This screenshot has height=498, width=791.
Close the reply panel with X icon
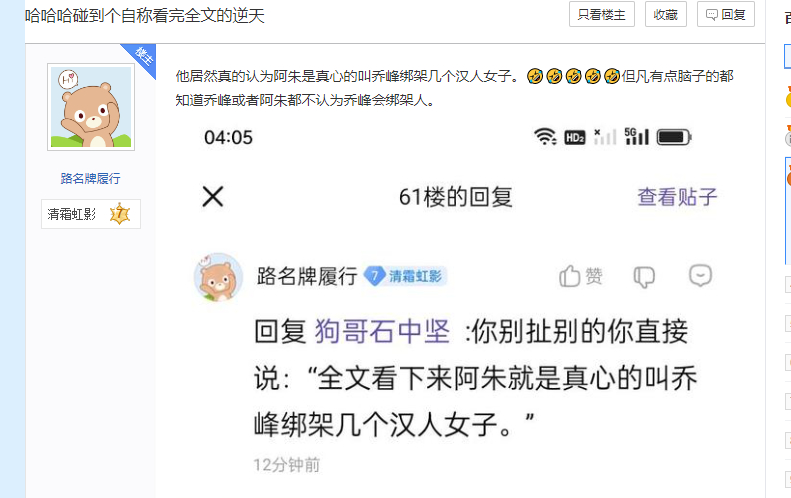tap(213, 197)
